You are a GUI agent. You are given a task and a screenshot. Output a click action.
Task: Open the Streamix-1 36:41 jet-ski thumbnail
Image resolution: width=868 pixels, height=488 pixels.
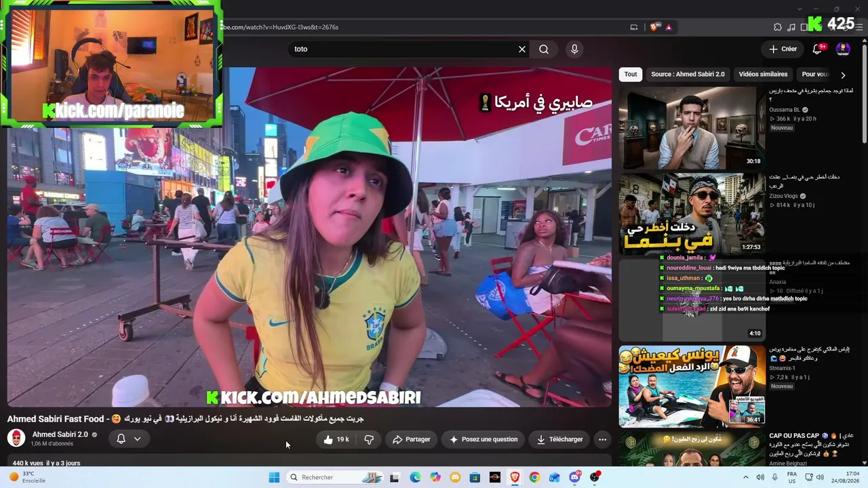point(692,386)
